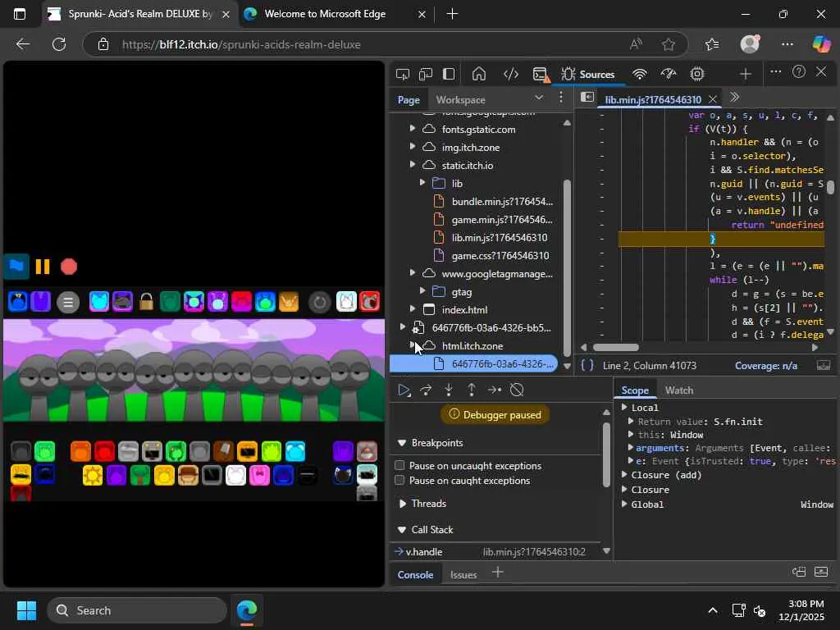This screenshot has height=630, width=840.
Task: Toggle device emulation in DevTools
Action: click(x=426, y=74)
